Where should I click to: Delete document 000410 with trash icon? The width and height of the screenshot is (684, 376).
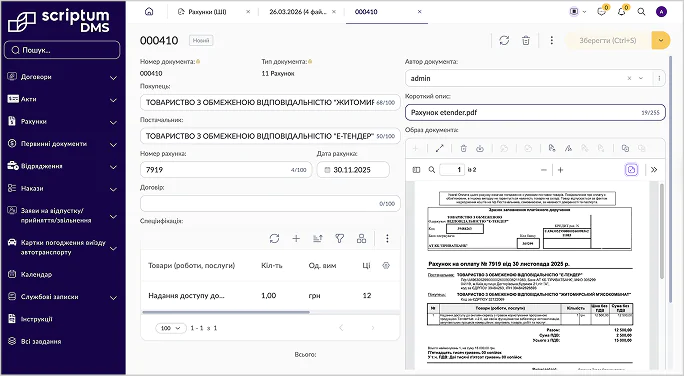tap(526, 41)
